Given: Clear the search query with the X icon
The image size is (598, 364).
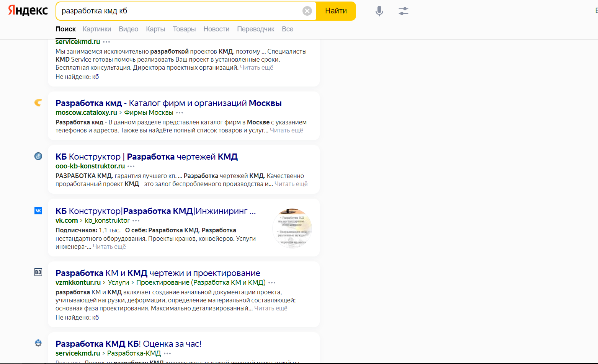Looking at the screenshot, I should [x=307, y=11].
